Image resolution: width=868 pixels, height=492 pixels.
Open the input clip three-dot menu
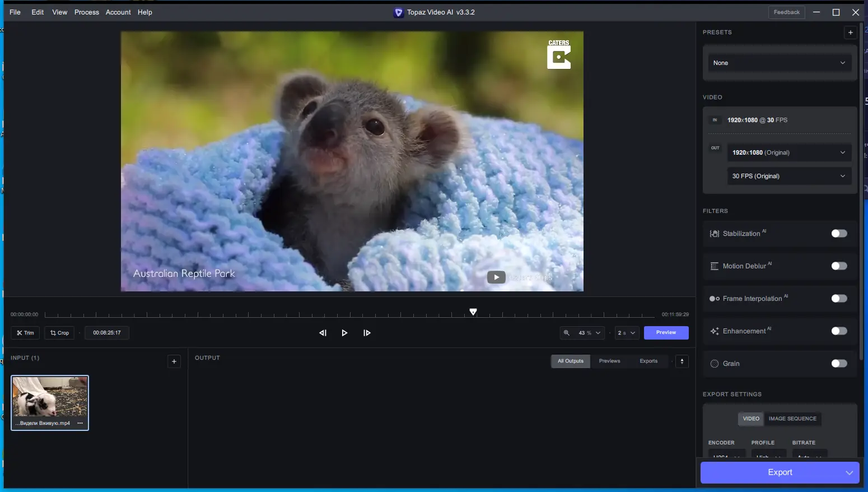pos(80,423)
